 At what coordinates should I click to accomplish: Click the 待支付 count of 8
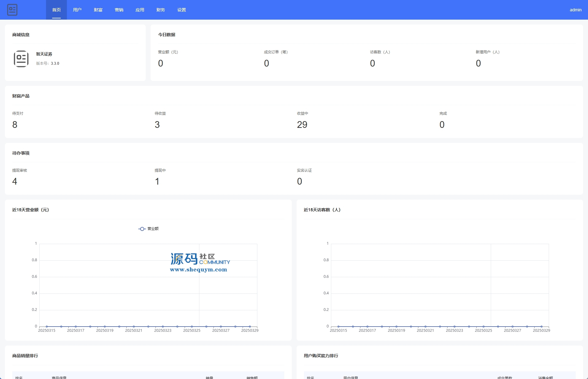pyautogui.click(x=15, y=124)
